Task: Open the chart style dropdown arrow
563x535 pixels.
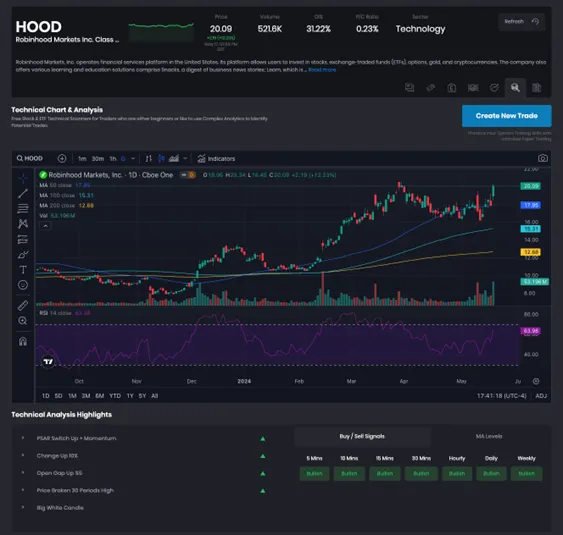Action: tap(185, 158)
